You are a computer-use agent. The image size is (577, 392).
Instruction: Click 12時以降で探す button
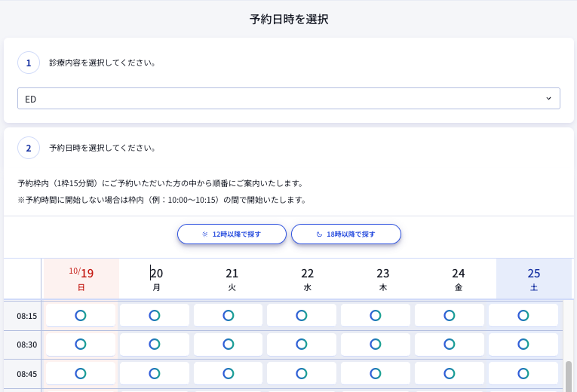232,234
